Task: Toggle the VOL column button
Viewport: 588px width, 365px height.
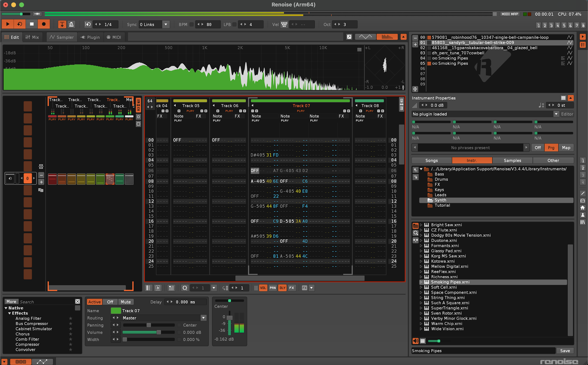Action: click(263, 288)
